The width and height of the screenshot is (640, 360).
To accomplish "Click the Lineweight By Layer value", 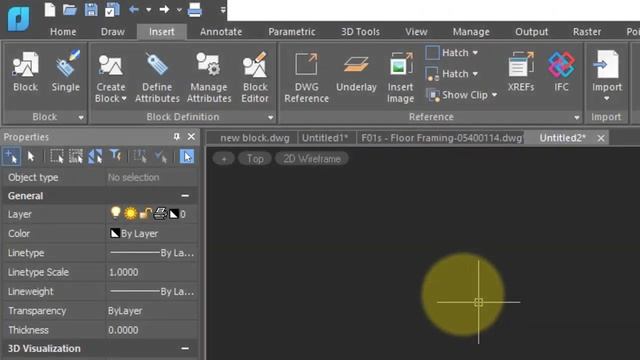I will tap(152, 291).
